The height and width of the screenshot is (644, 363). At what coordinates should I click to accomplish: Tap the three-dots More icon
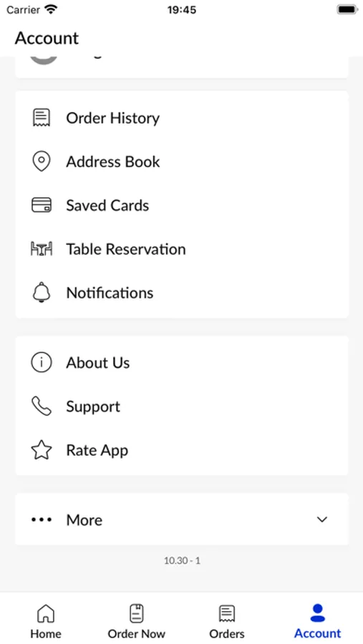click(x=42, y=519)
